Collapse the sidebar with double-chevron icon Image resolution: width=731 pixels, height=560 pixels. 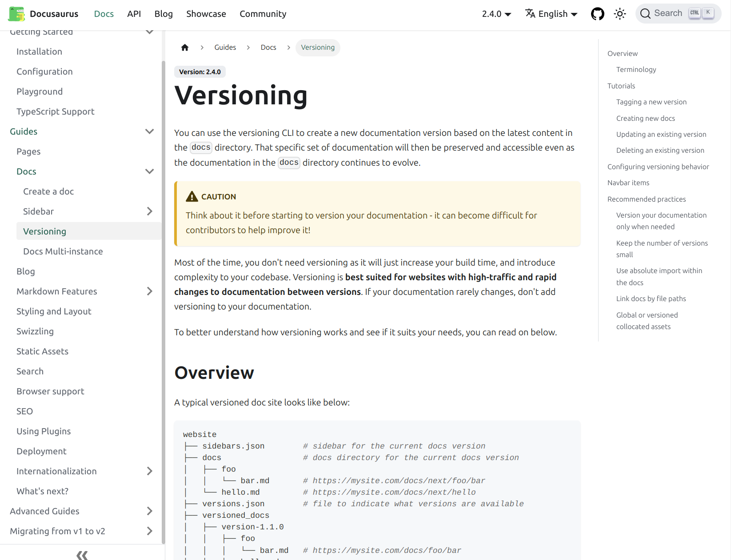click(82, 554)
